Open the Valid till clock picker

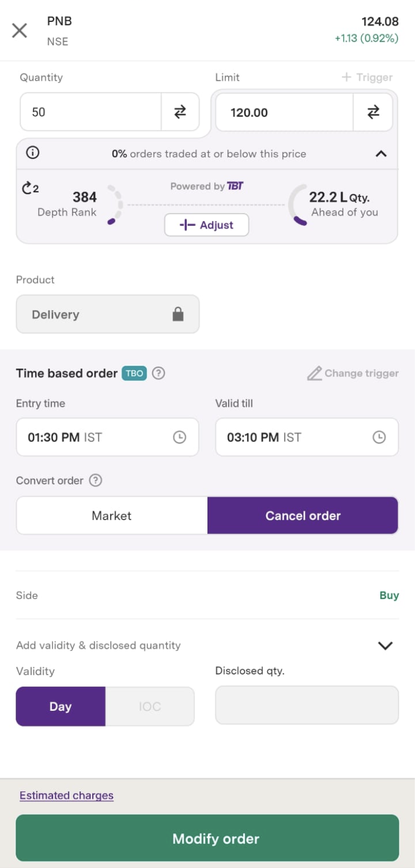(x=379, y=437)
